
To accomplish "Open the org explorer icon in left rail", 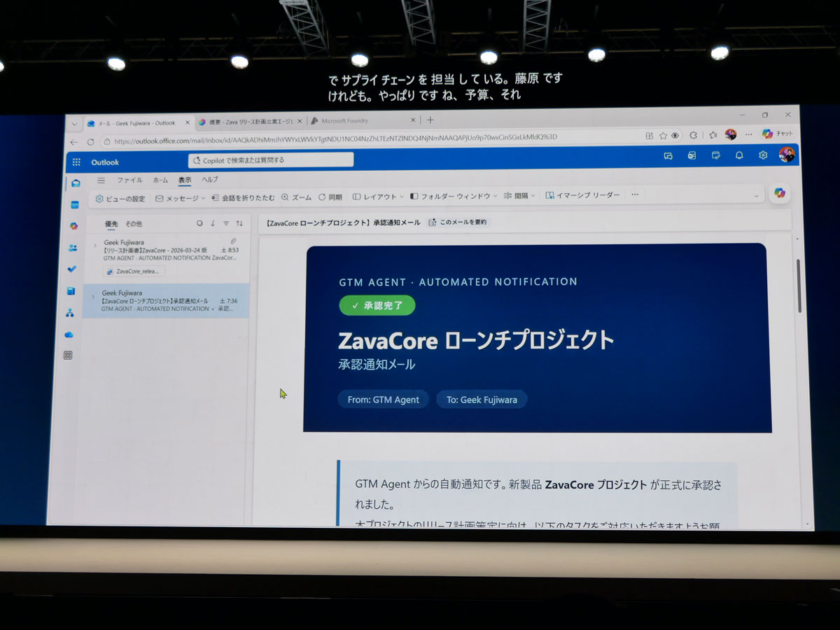I will point(69,312).
